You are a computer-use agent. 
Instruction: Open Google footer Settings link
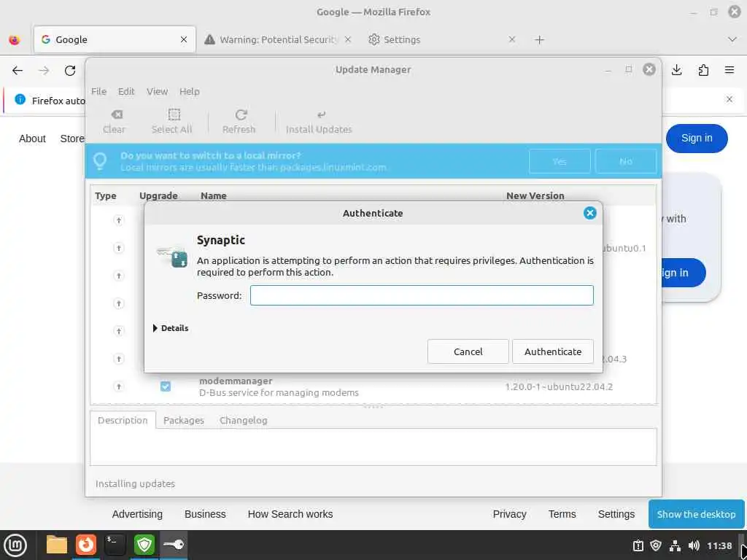616,514
